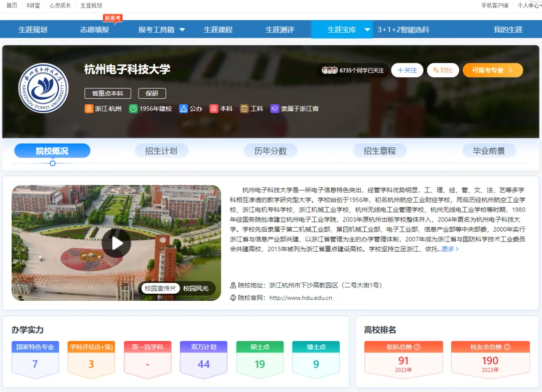Viewport: 542px width, 392px height.
Task: Add school to comparison via 对比
Action: coord(443,70)
